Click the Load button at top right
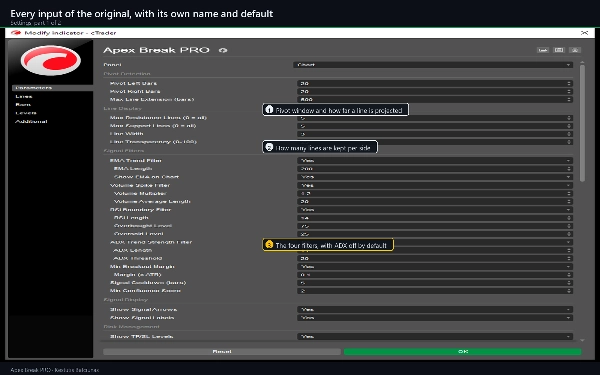This screenshot has width=600, height=375. [543, 50]
